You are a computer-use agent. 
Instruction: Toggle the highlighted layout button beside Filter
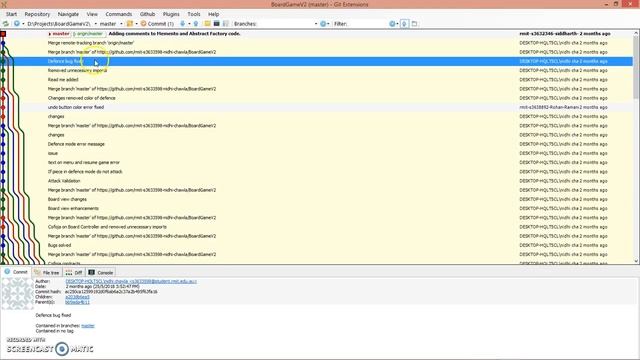[x=404, y=24]
